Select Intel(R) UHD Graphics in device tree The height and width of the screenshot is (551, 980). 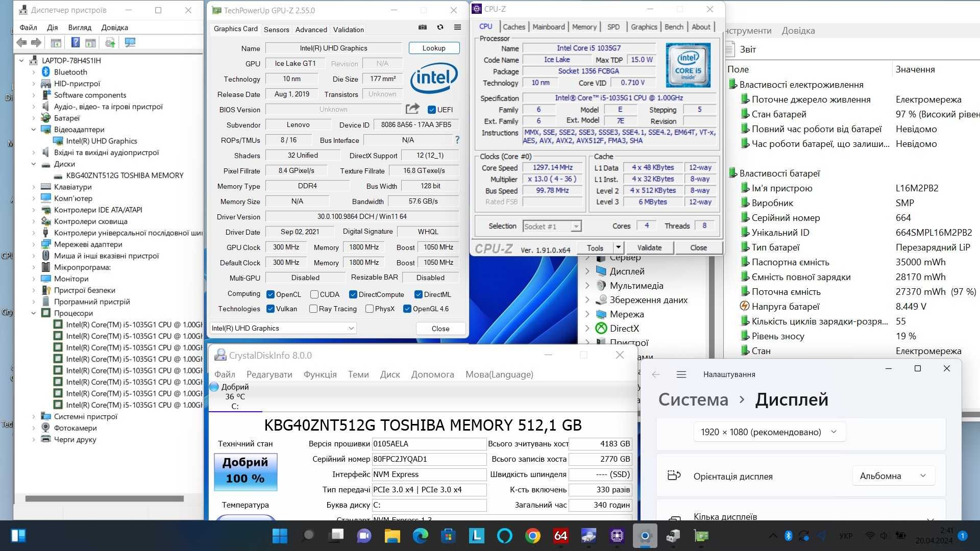click(x=102, y=141)
